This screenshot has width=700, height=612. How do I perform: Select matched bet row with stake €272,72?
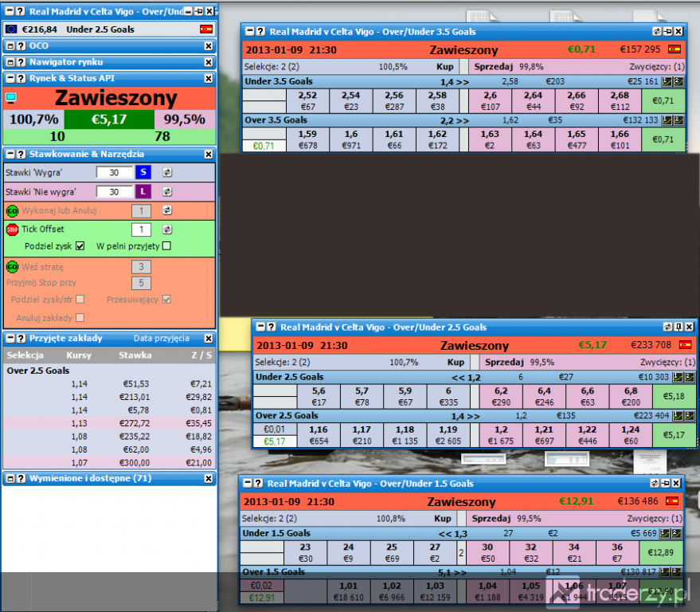coord(109,423)
